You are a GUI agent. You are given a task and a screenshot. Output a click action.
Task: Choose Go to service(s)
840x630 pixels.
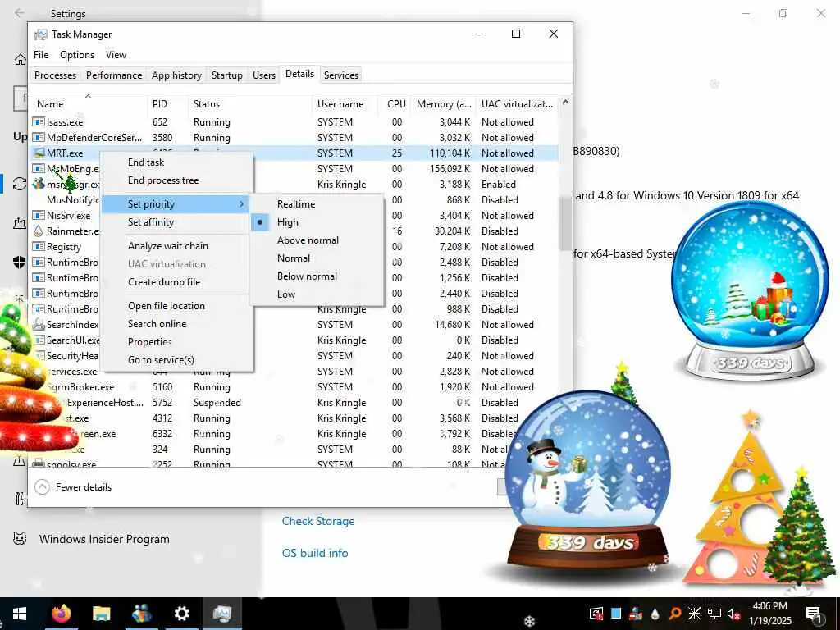point(177,360)
